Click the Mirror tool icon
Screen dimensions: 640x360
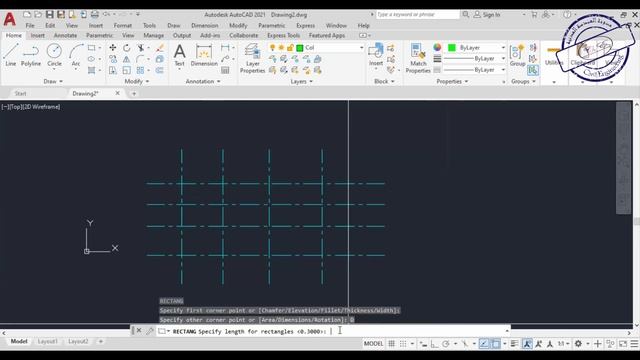[x=127, y=59]
